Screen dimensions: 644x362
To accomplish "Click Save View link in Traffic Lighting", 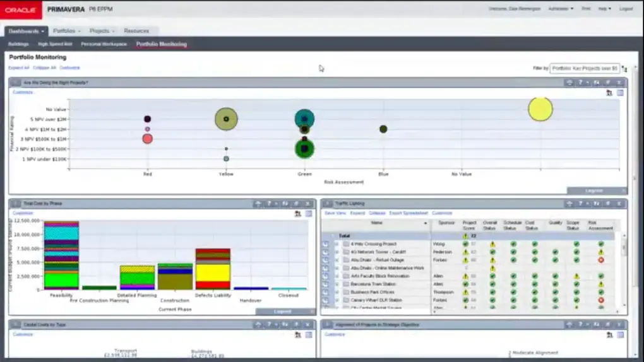I will coord(335,213).
